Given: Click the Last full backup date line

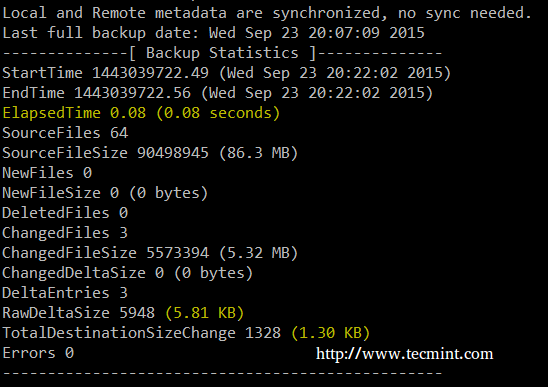Looking at the screenshot, I should pyautogui.click(x=214, y=33).
